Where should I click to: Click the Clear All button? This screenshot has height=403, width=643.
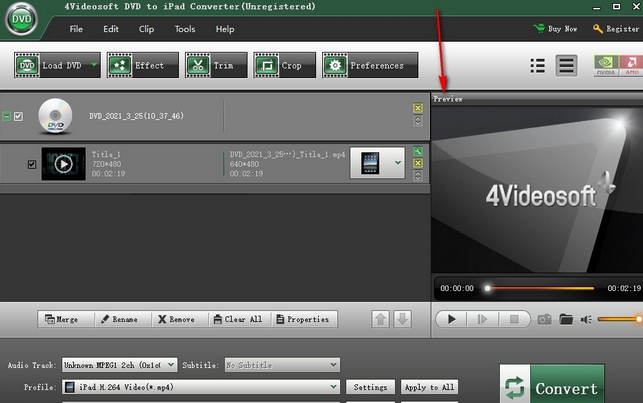pyautogui.click(x=238, y=319)
